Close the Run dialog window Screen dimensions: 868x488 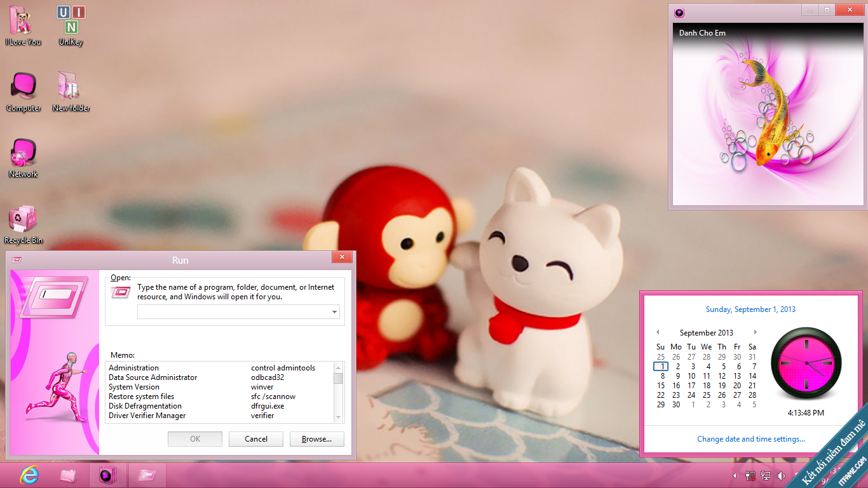(342, 257)
